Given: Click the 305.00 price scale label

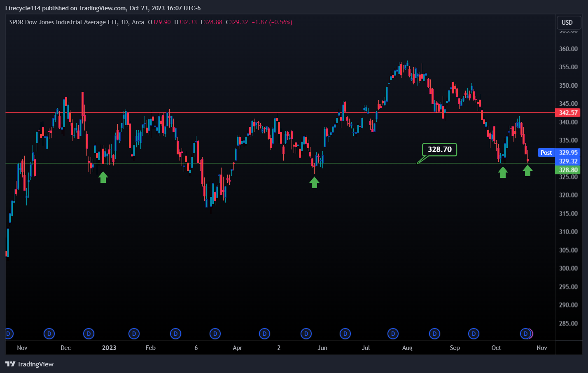Looking at the screenshot, I should 568,250.
